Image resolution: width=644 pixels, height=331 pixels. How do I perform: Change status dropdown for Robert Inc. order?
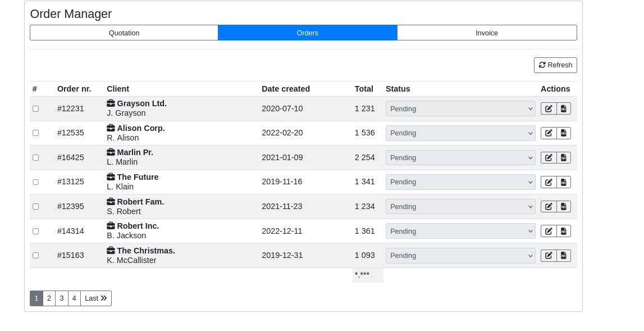tap(460, 231)
